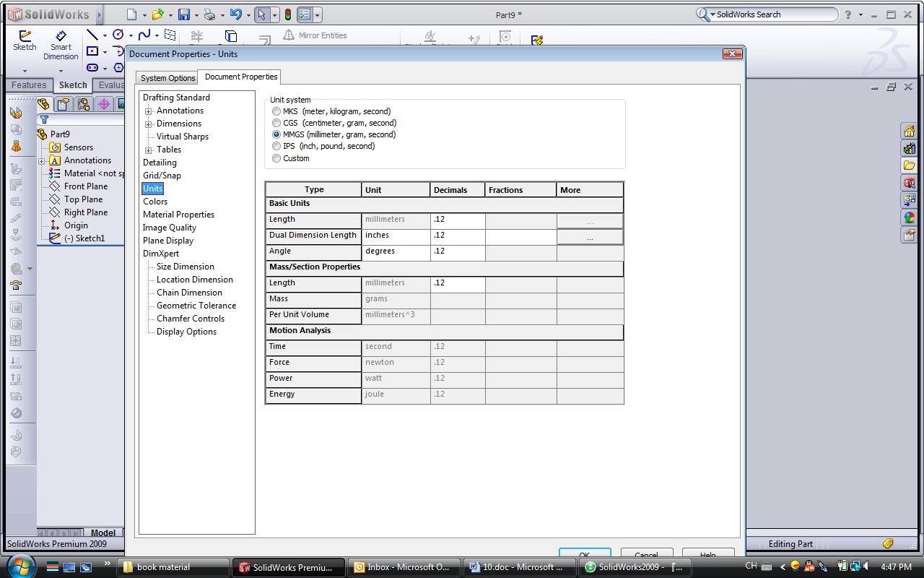Select the Spline sketch tool
924x578 pixels.
pos(144,35)
